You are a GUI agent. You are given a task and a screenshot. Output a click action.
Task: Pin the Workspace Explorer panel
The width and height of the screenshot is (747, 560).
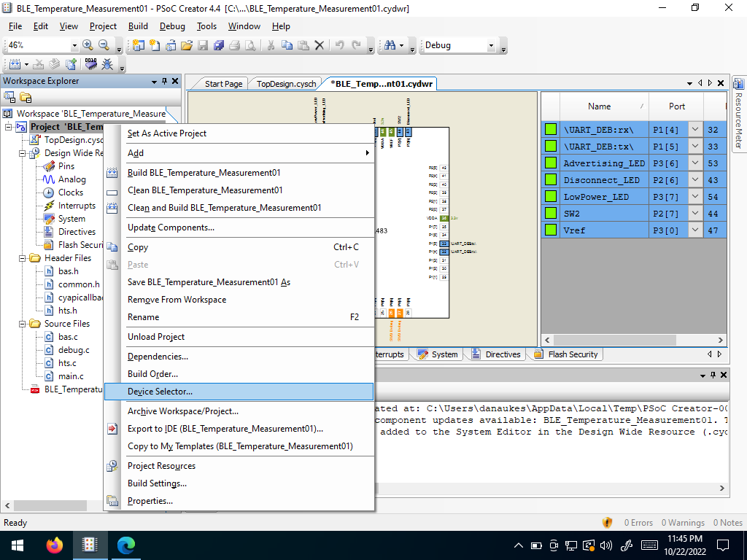164,81
